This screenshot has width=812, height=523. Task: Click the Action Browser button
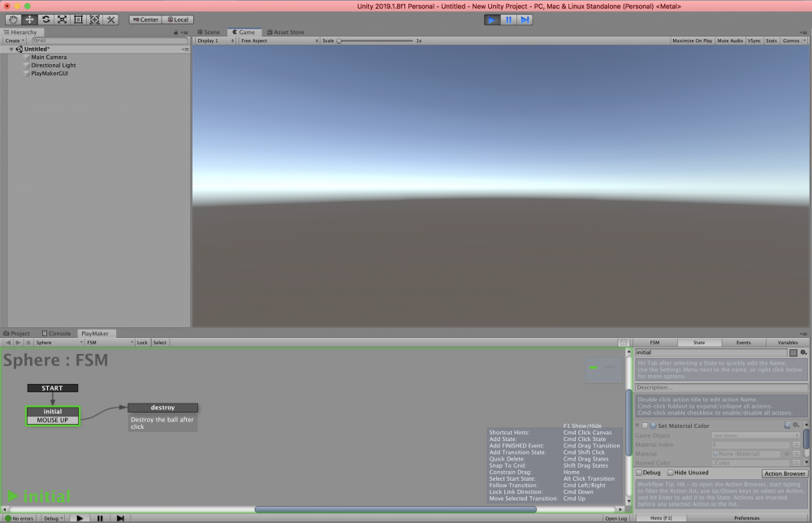click(784, 473)
